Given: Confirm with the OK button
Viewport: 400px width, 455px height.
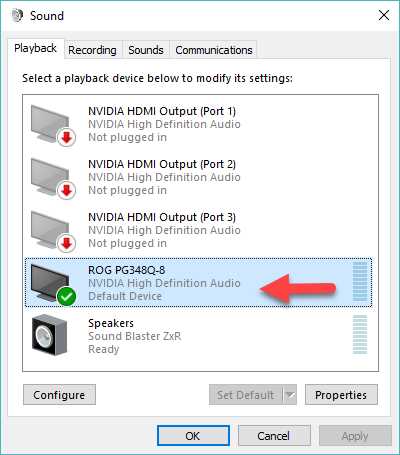Looking at the screenshot, I should (x=193, y=435).
